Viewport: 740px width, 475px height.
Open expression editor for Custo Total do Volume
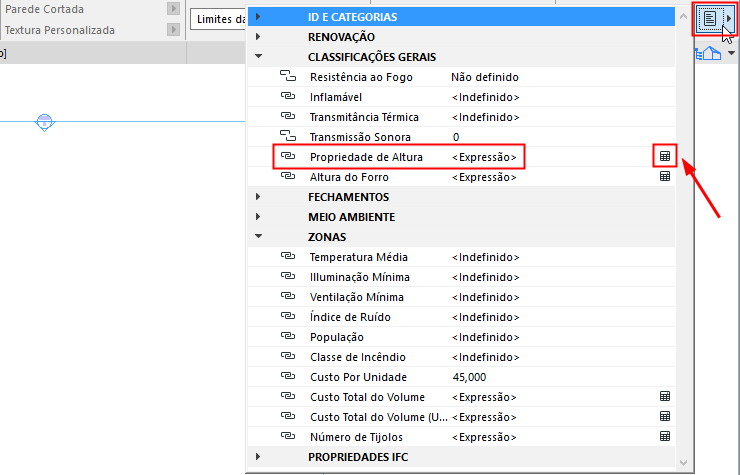(665, 397)
